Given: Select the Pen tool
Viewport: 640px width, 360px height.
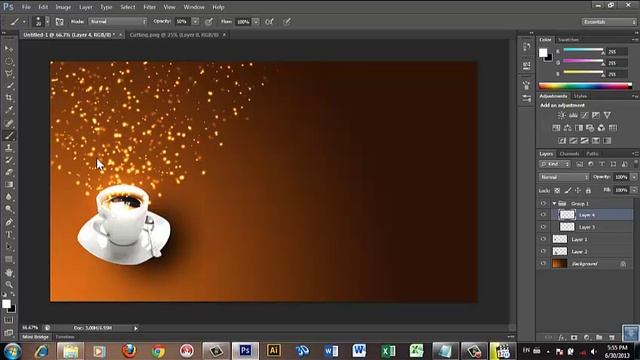Looking at the screenshot, I should pyautogui.click(x=9, y=222).
